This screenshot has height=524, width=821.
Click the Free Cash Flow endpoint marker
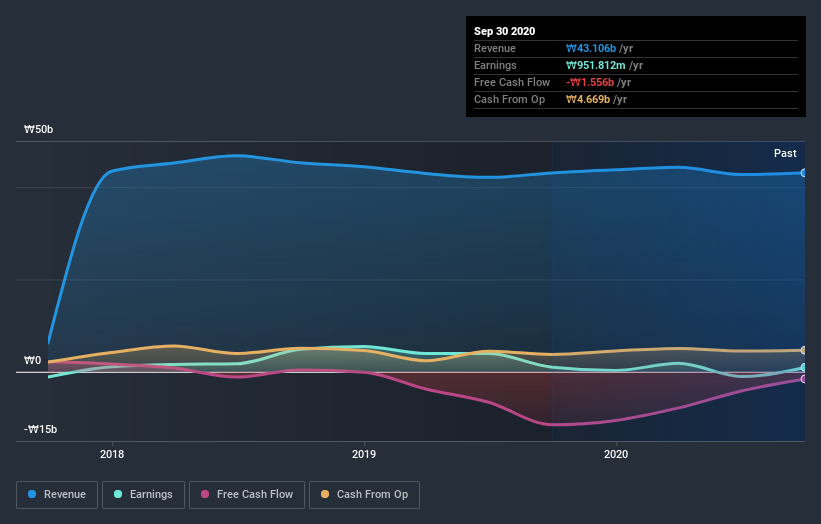(x=804, y=379)
